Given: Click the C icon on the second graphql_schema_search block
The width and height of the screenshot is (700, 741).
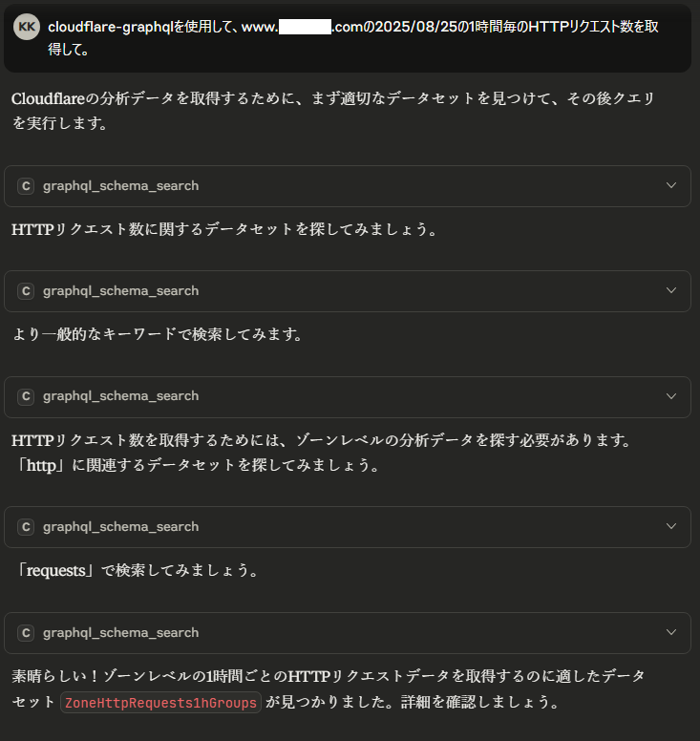Looking at the screenshot, I should pos(27,291).
